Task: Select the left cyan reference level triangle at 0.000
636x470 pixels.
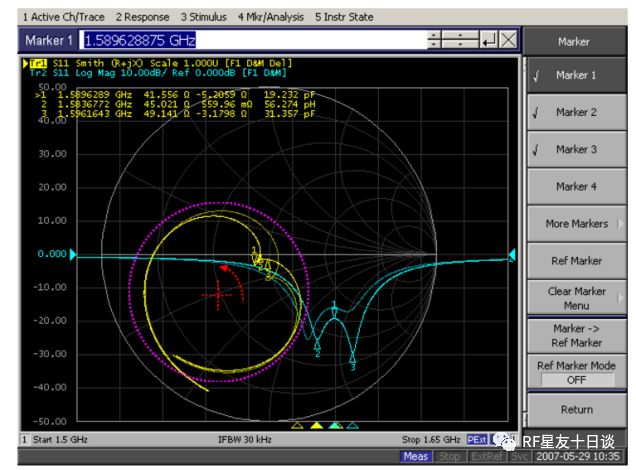Action: pos(73,254)
